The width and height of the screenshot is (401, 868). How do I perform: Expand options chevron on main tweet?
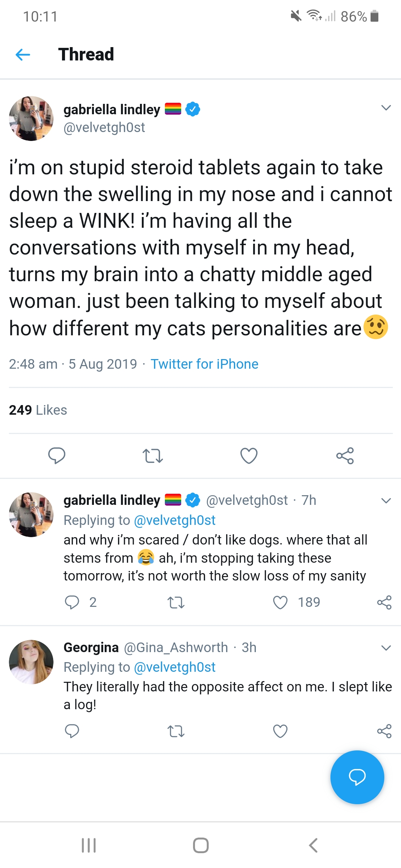386,108
